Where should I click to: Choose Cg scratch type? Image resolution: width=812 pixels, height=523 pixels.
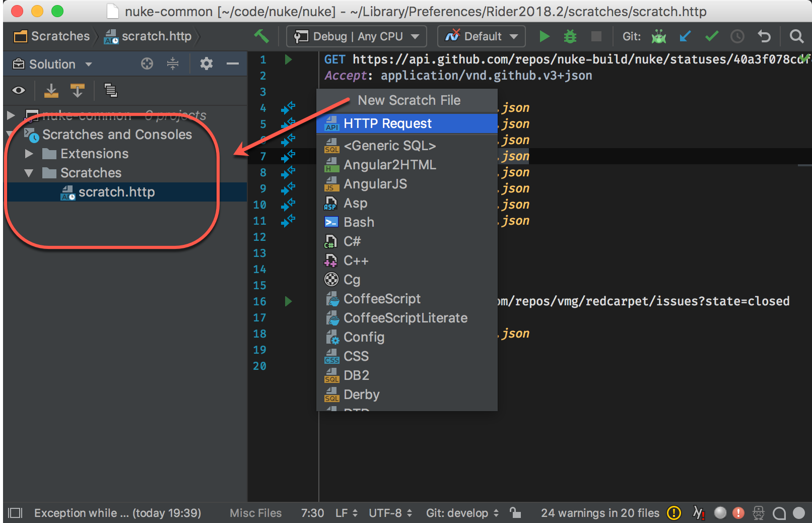click(x=407, y=280)
